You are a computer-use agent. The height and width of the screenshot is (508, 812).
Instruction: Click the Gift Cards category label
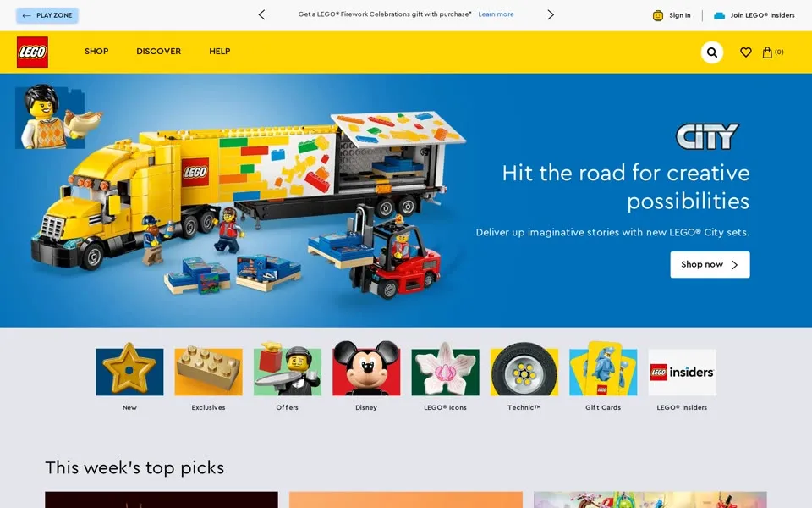603,407
